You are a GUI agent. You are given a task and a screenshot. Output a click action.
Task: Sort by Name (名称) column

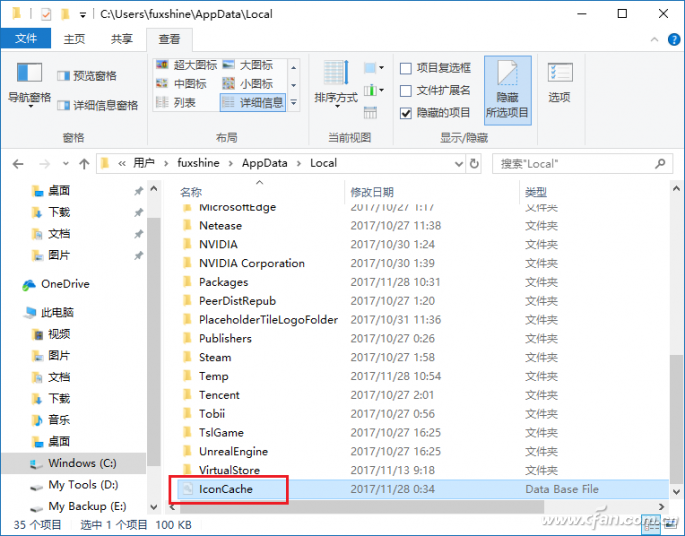[x=191, y=192]
